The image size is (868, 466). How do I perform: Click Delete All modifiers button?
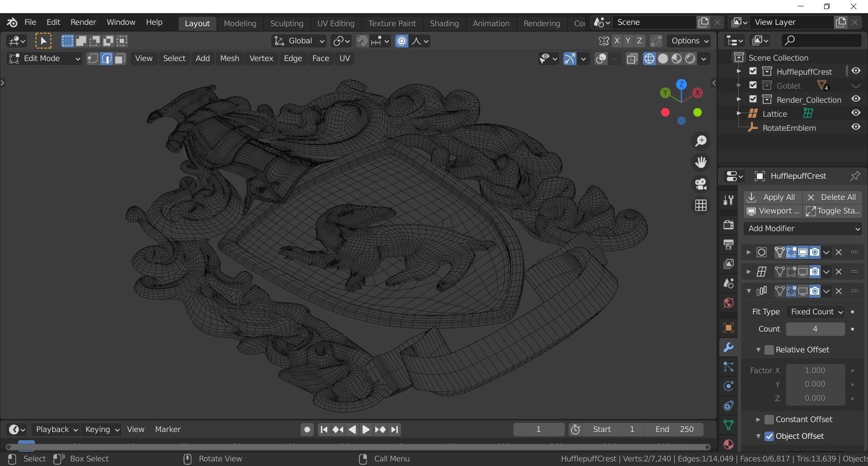pyautogui.click(x=833, y=198)
